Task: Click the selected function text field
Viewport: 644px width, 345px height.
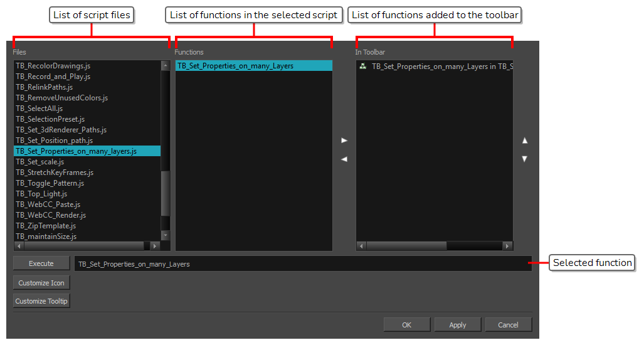Action: click(302, 264)
